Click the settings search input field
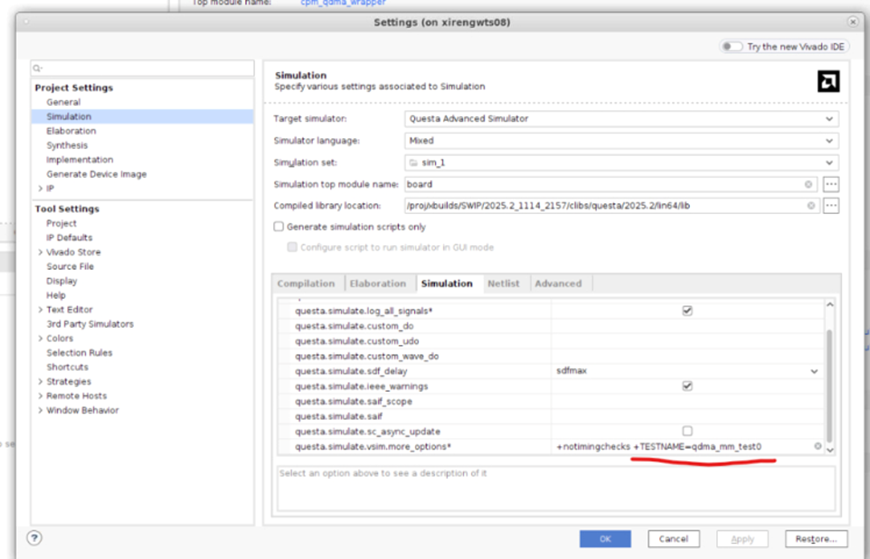The height and width of the screenshot is (559, 870). click(143, 68)
